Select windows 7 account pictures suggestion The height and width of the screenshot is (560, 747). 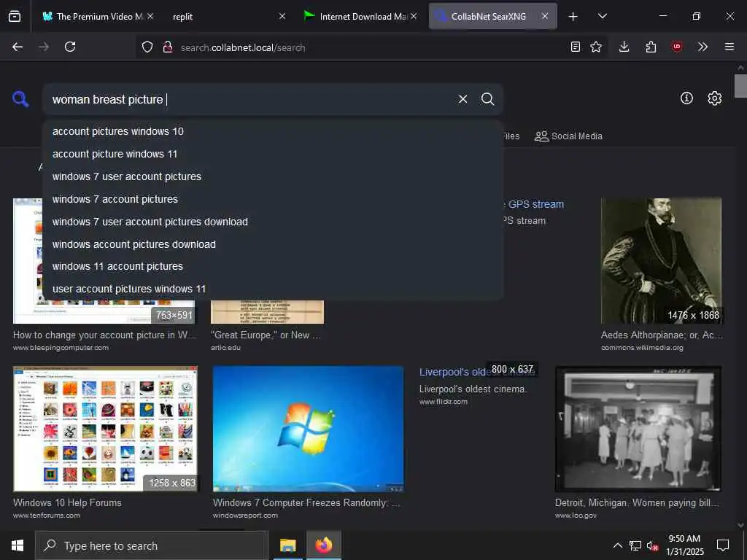273,199
